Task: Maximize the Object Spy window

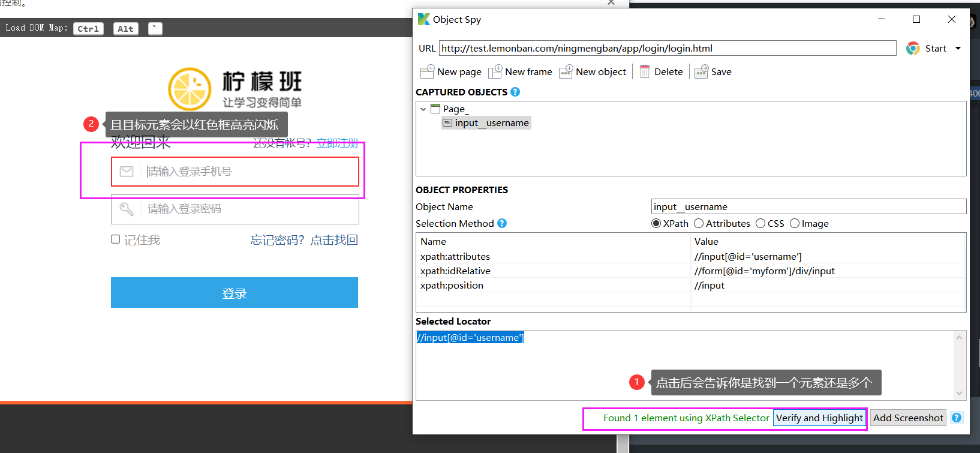Action: click(x=916, y=19)
